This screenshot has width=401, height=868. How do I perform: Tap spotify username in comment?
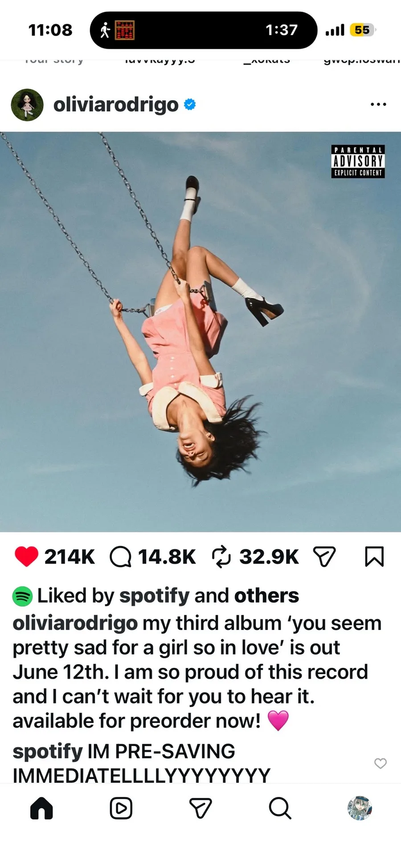[x=47, y=751]
